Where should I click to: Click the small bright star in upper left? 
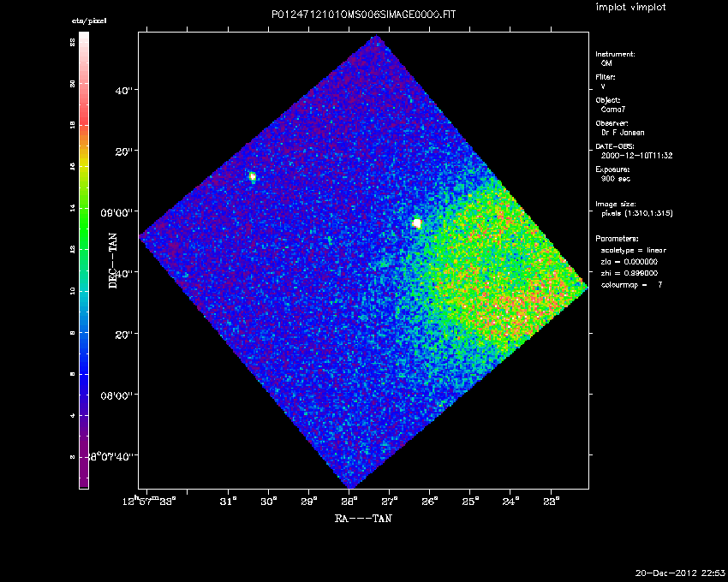253,176
